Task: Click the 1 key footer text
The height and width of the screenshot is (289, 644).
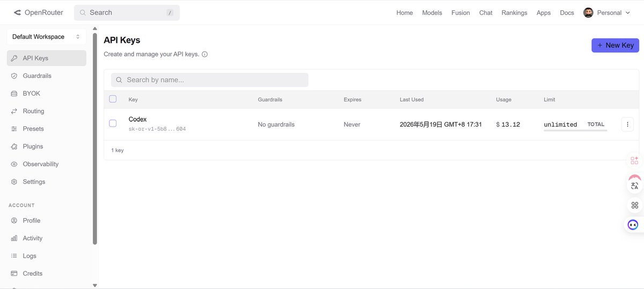Action: [x=118, y=150]
